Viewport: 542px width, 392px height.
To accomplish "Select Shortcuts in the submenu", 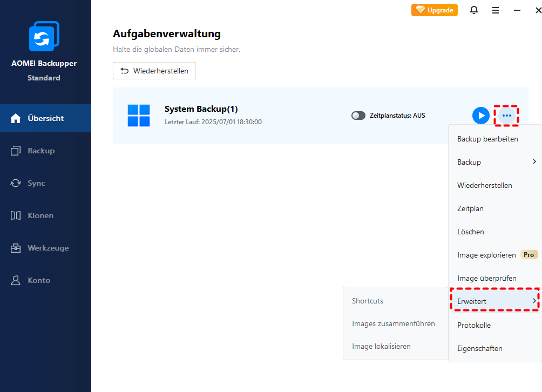I will (x=396, y=301).
